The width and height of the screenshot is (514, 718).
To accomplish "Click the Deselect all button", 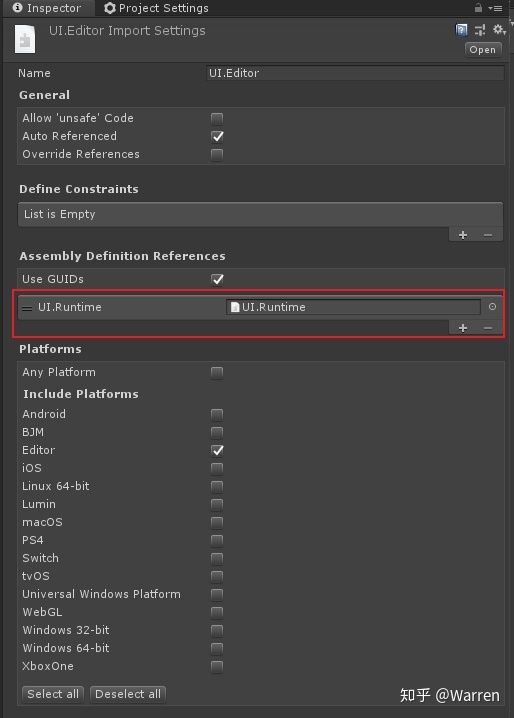I will tap(128, 694).
